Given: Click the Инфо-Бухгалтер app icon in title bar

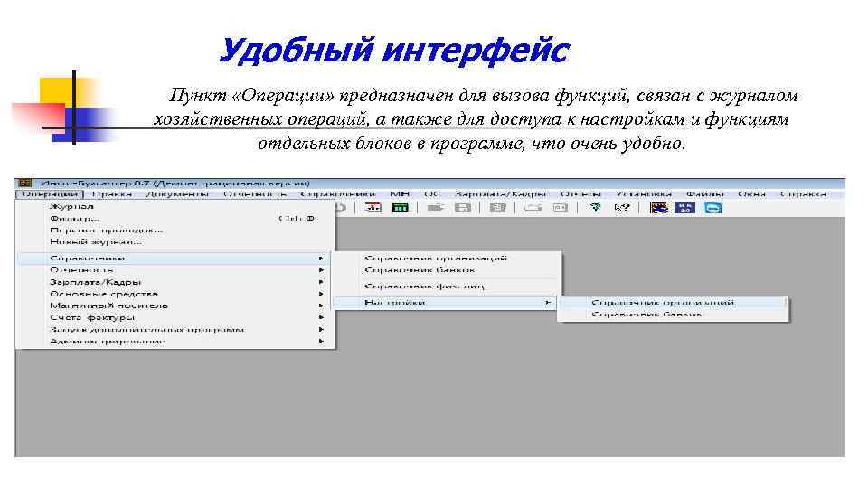Looking at the screenshot, I should [25, 183].
